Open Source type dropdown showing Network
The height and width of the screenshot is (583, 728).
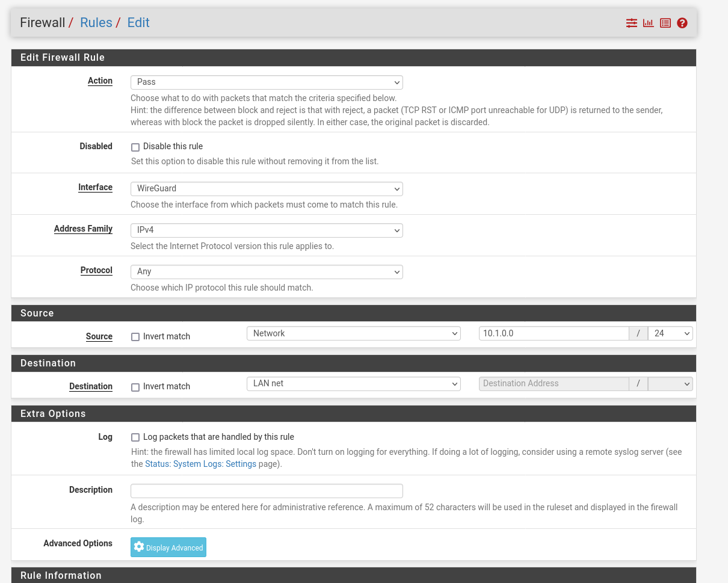coord(354,333)
